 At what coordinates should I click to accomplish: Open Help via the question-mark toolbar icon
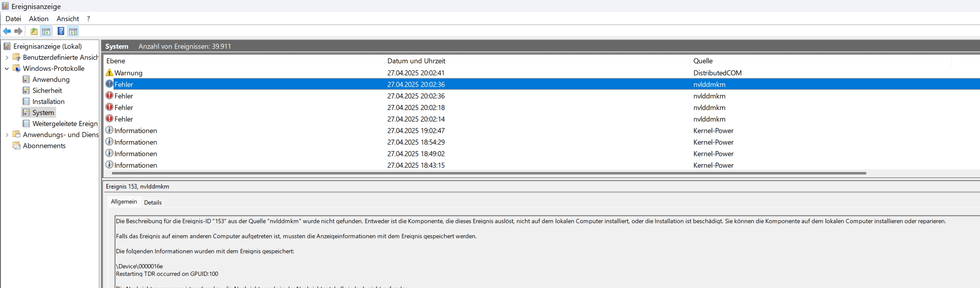(60, 31)
